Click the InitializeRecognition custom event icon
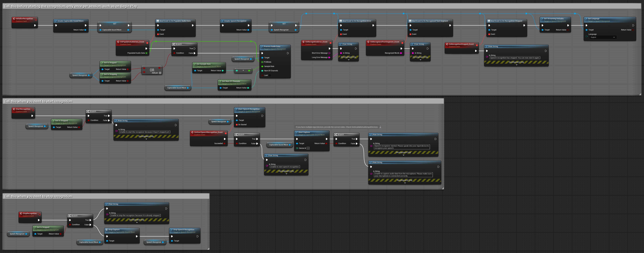The height and width of the screenshot is (253, 644). pyautogui.click(x=14, y=19)
